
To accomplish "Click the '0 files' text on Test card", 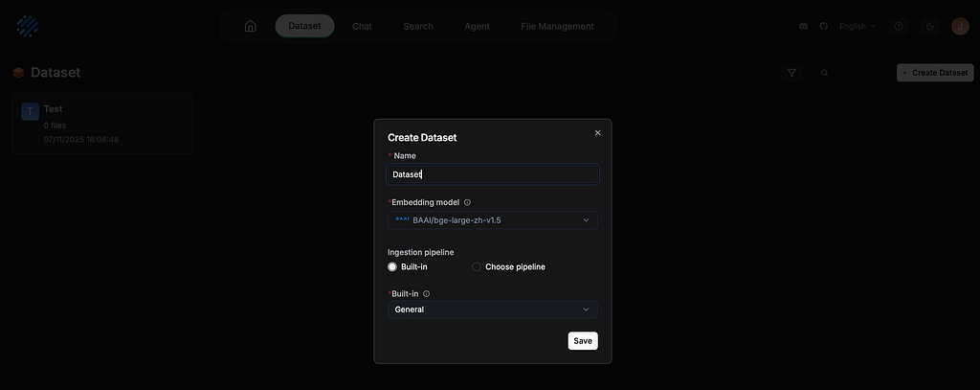I will point(55,126).
